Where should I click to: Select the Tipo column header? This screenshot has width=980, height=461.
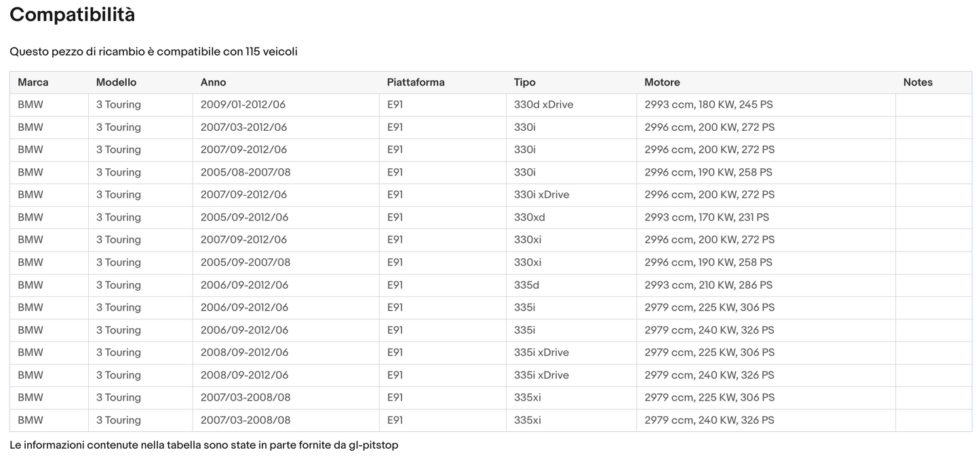tap(524, 82)
